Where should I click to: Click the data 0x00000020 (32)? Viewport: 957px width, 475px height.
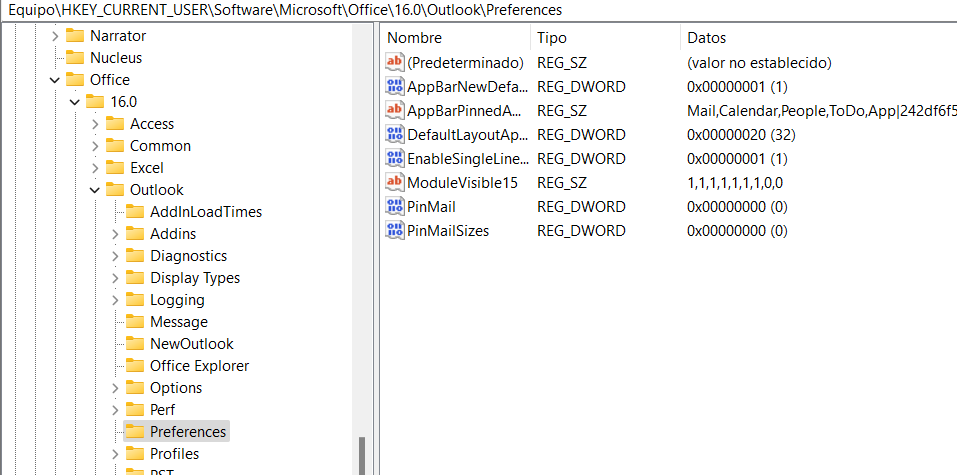(x=741, y=134)
